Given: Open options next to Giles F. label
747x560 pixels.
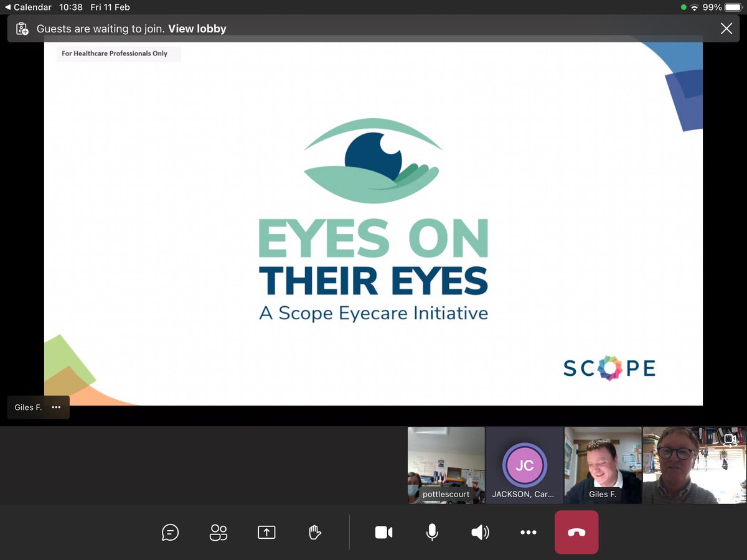Looking at the screenshot, I should point(56,408).
